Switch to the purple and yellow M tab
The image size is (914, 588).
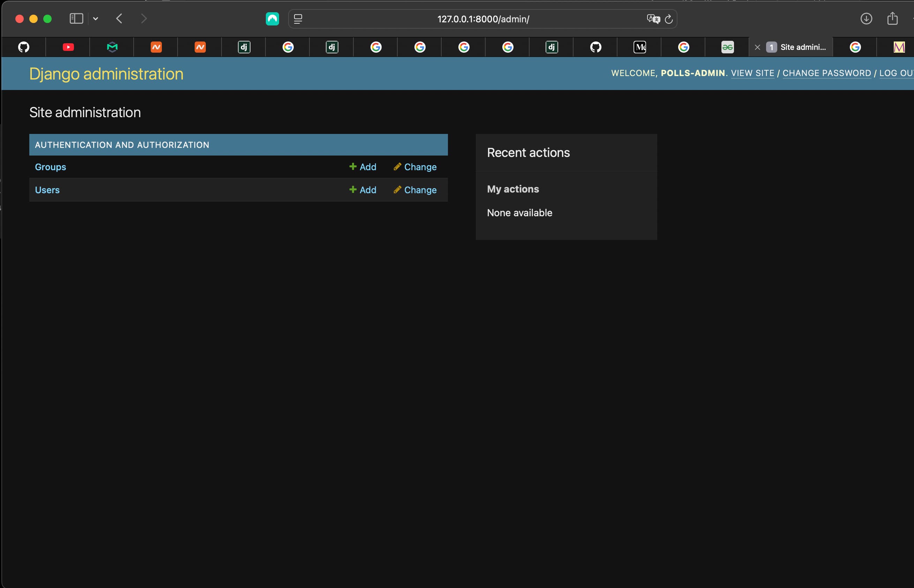[899, 47]
